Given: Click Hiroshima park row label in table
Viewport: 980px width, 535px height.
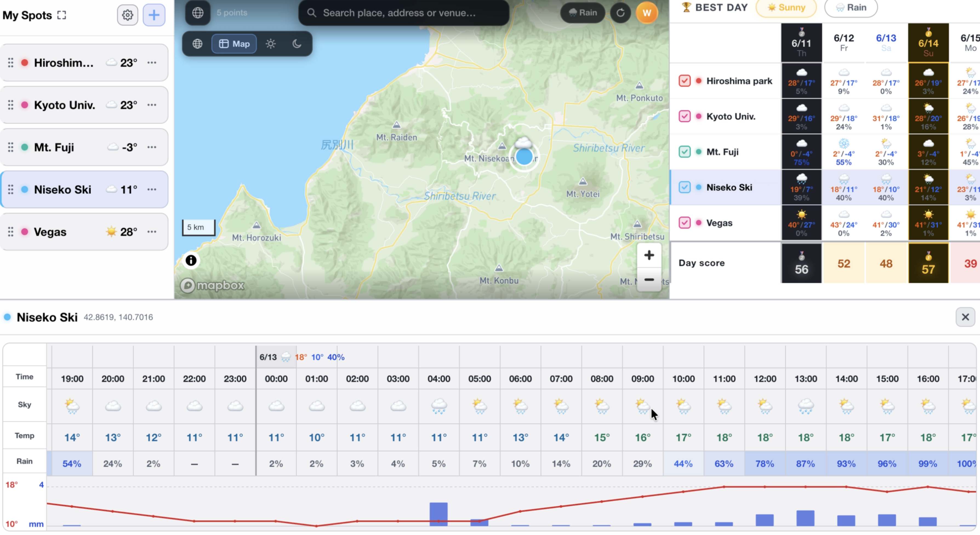Looking at the screenshot, I should [739, 81].
